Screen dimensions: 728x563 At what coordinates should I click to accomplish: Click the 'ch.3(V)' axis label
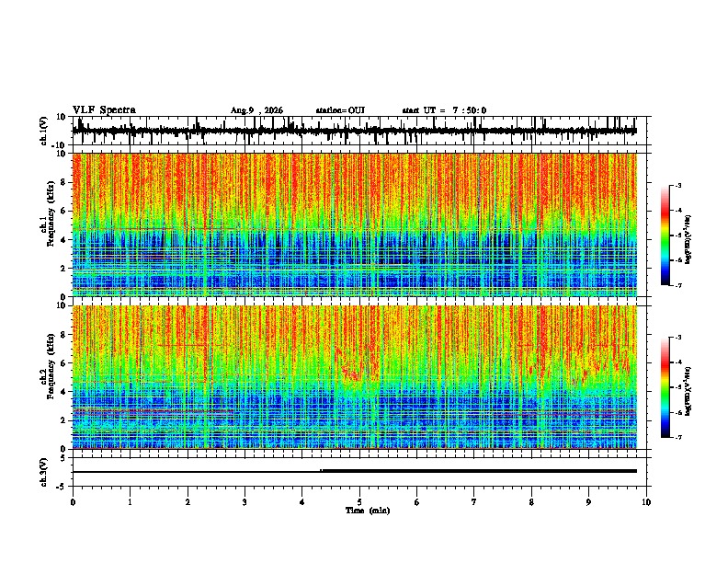(x=44, y=472)
